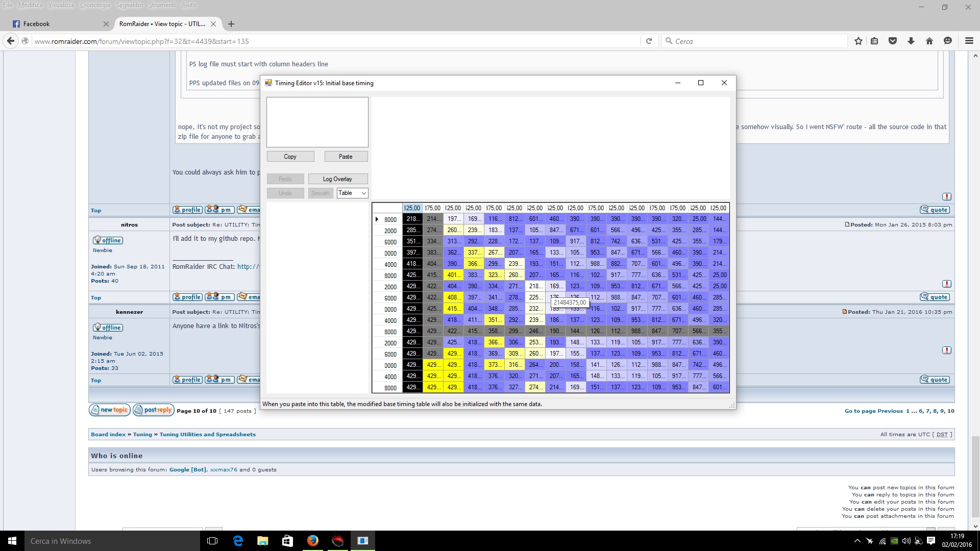Screen dimensions: 980x551
Task: Open the Table dropdown in the Timing Editor
Action: [352, 193]
